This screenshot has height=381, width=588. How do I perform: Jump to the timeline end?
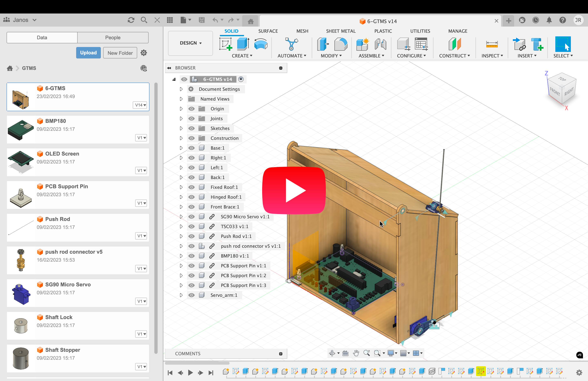(x=211, y=373)
